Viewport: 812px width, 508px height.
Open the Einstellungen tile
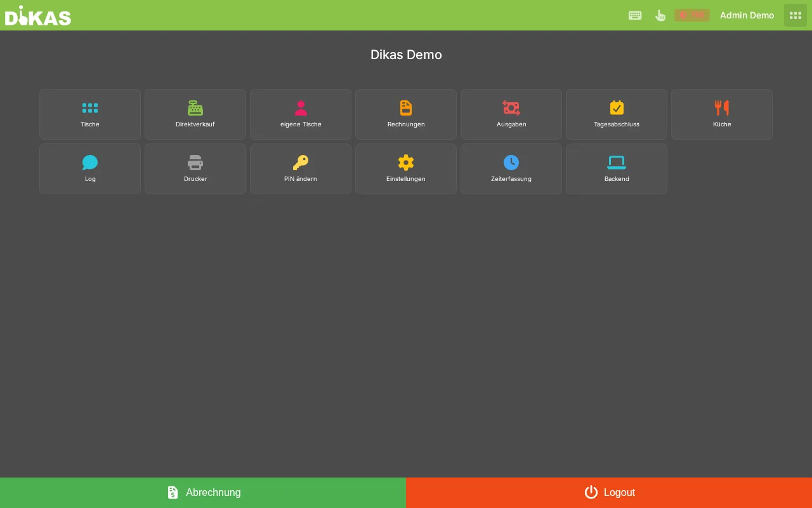[x=406, y=169]
